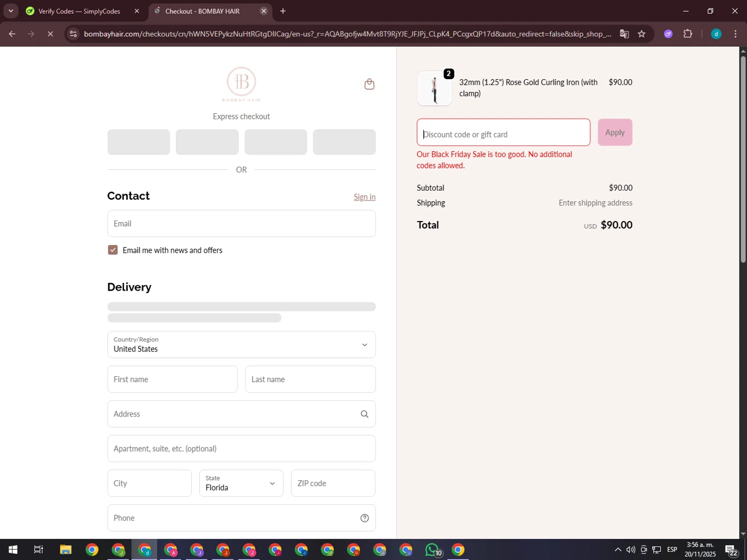View site information icon in address bar
747x560 pixels.
click(x=73, y=34)
